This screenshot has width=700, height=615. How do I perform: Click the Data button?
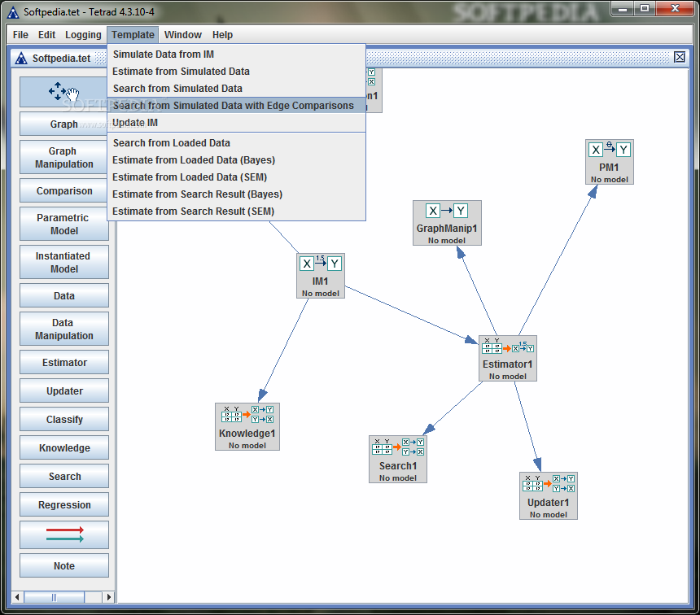63,295
